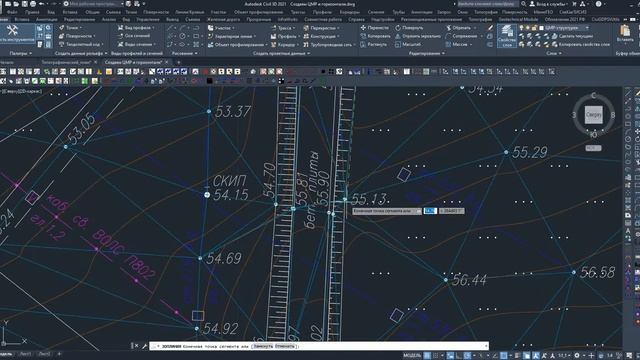Click the mirror (Отразить зеркально) tool
Image resolution: width=640 pixels, height=360 pixels.
418,36
